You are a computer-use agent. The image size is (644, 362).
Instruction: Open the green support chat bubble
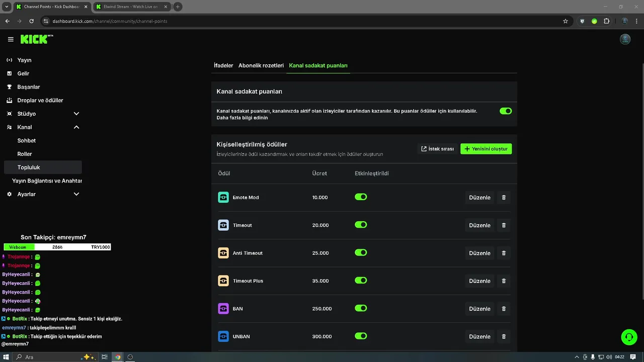tap(629, 337)
